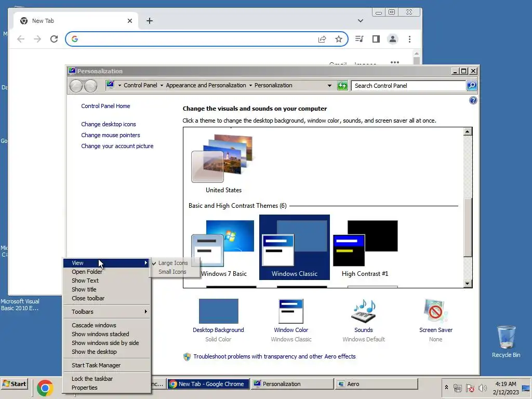Click in Search Control Panel field
Screen dimensions: 532x399
pyautogui.click(x=408, y=86)
